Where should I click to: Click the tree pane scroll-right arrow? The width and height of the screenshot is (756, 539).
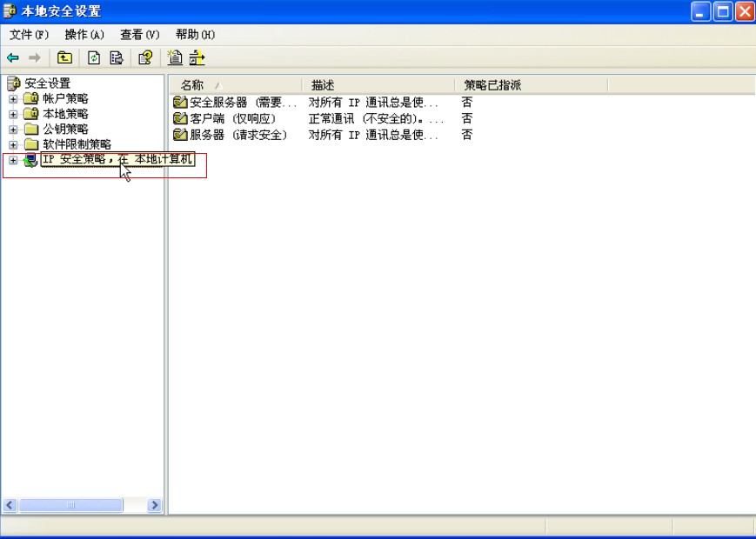click(x=154, y=505)
